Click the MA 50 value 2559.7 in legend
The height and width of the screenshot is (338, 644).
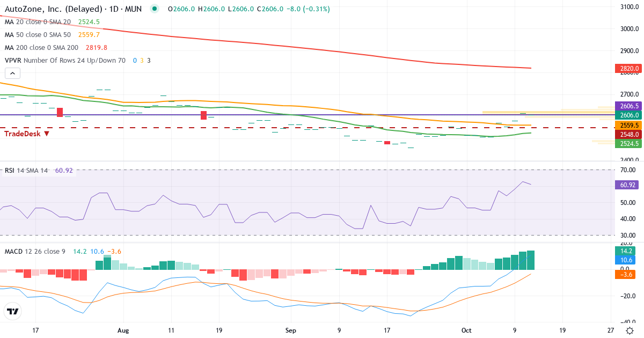89,35
